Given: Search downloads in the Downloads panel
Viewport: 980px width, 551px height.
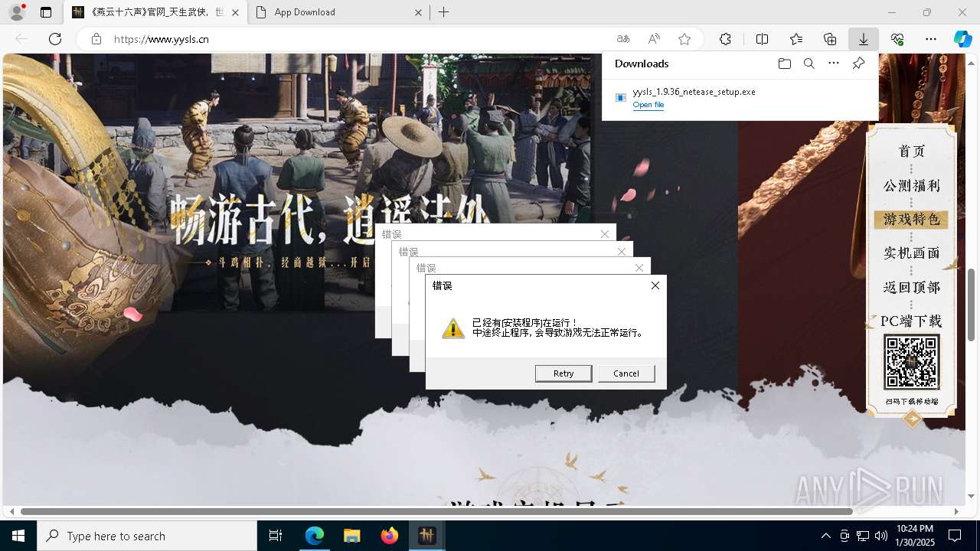Looking at the screenshot, I should (x=808, y=64).
